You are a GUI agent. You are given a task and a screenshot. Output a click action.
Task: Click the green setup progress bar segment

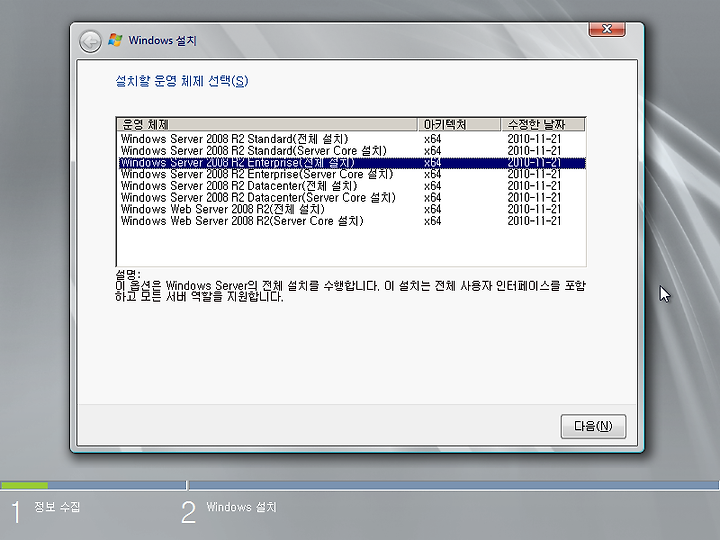(x=24, y=485)
